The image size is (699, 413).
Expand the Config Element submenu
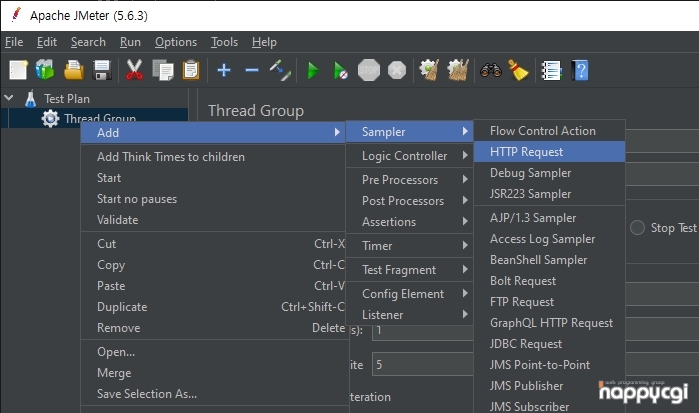tap(409, 294)
